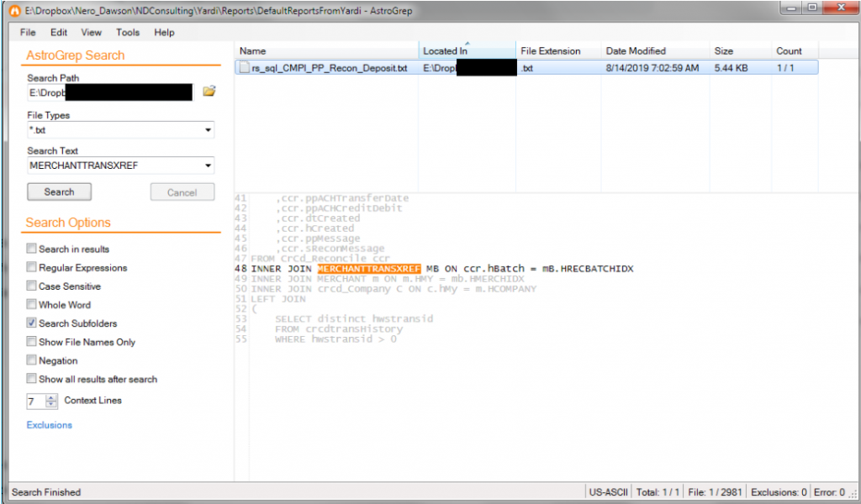Viewport: 861px width, 504px height.
Task: Click preview line 51 LEFT JOIN
Action: coord(277,299)
